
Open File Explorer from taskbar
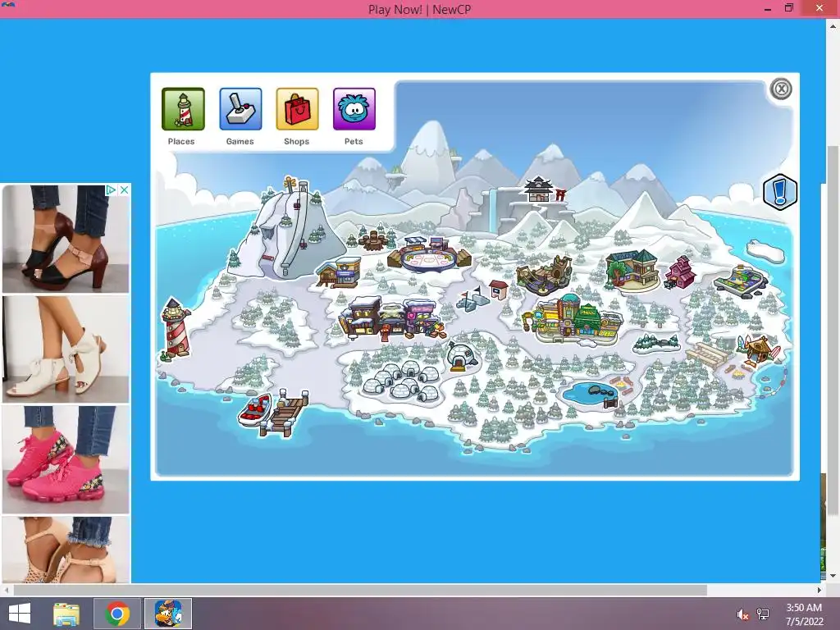tap(66, 614)
